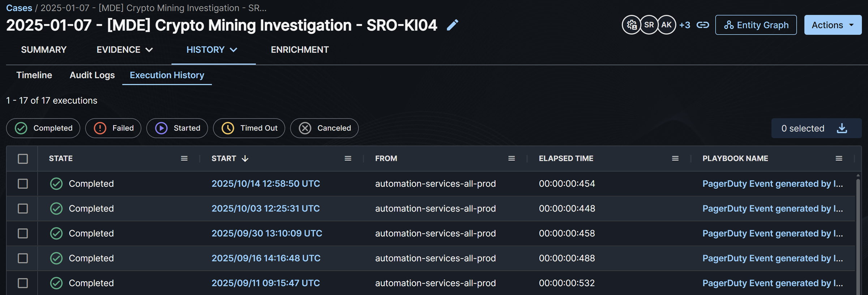
Task: Open the STATE column menu icon
Action: [x=184, y=159]
